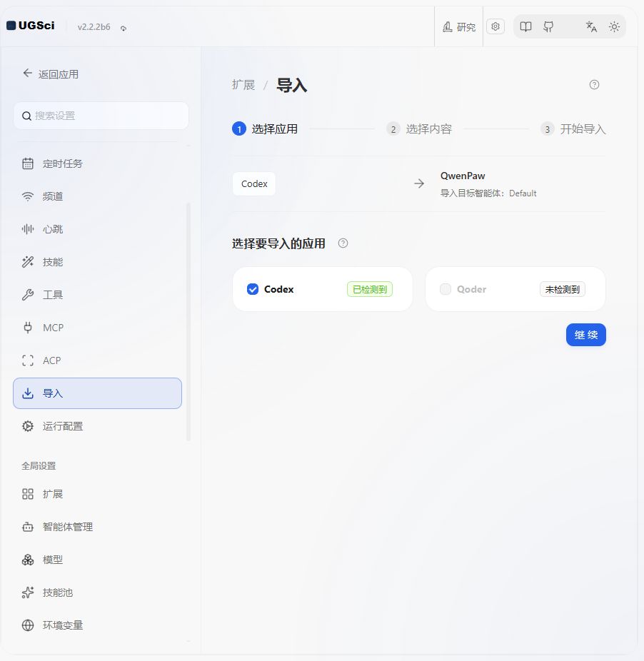
Task: Click the Codex card name
Action: [278, 289]
